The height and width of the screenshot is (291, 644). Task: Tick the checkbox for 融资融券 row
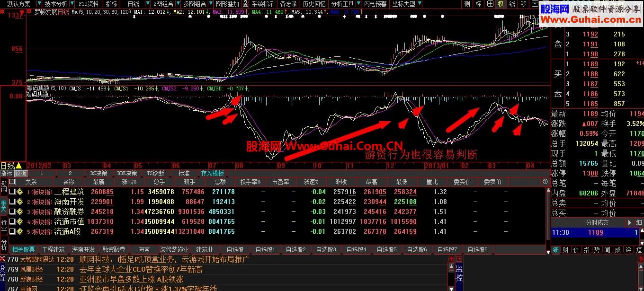[12, 212]
